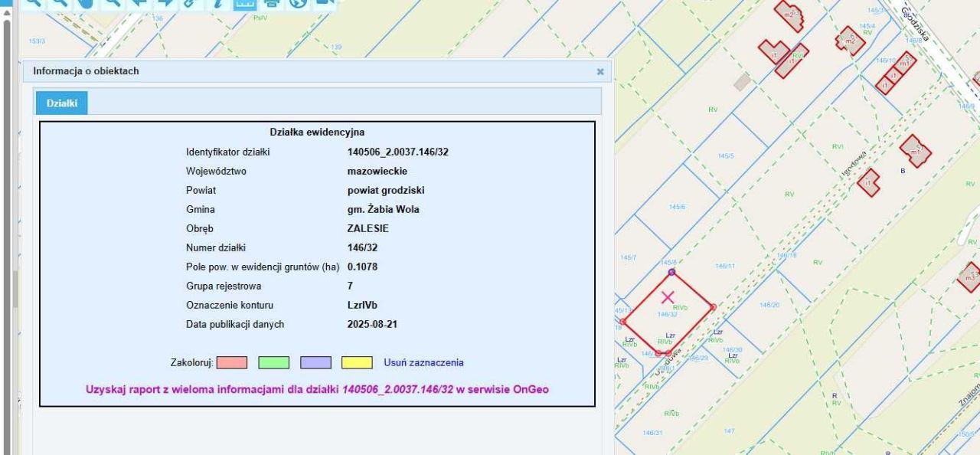Click the Oznaczenie konturu value LzrIVb
This screenshot has height=455, width=980.
pyautogui.click(x=362, y=305)
